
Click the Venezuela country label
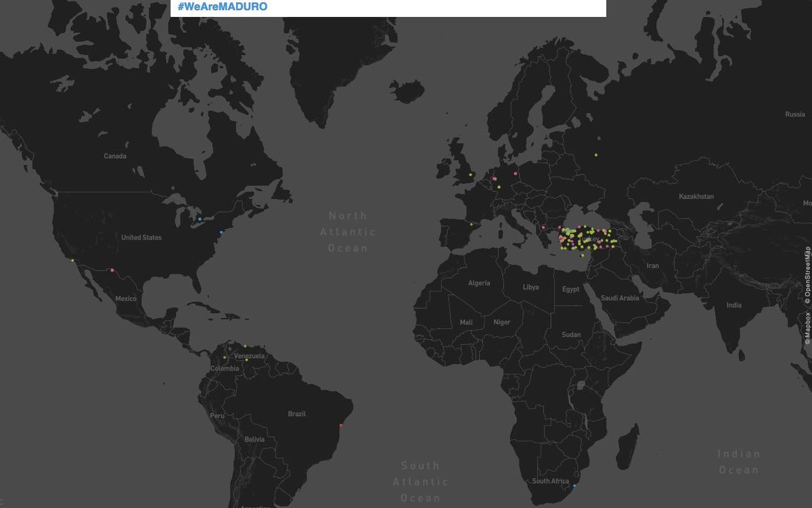tap(249, 356)
